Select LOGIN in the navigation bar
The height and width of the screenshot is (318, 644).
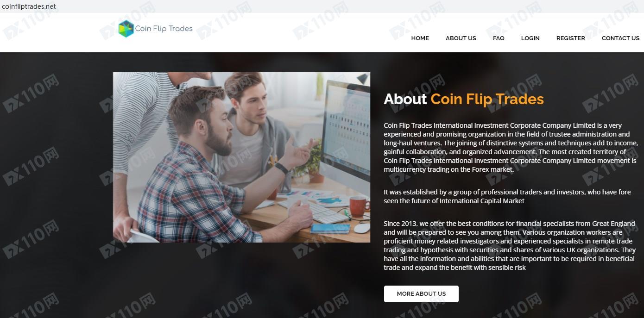point(530,38)
